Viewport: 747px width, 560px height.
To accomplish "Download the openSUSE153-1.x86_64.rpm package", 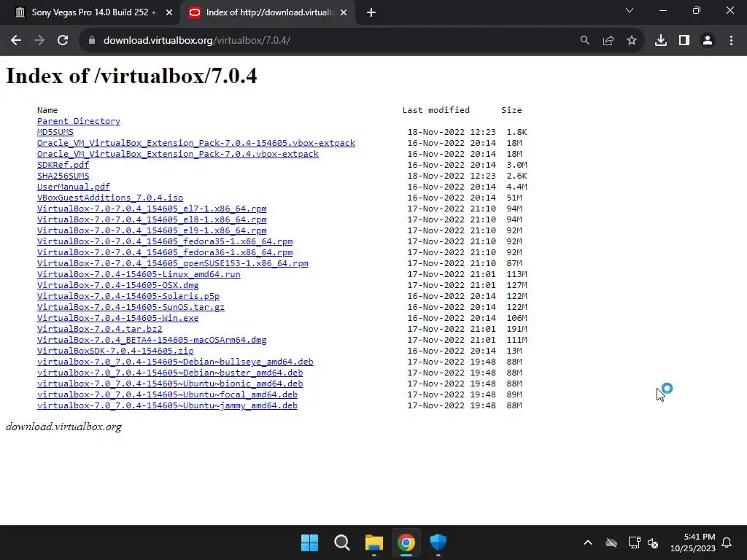I will pos(172,263).
